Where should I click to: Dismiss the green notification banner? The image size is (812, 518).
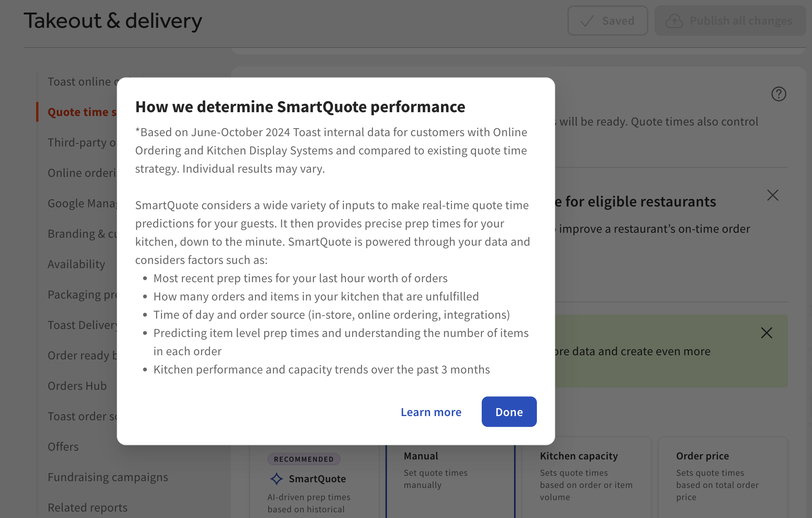pos(766,333)
